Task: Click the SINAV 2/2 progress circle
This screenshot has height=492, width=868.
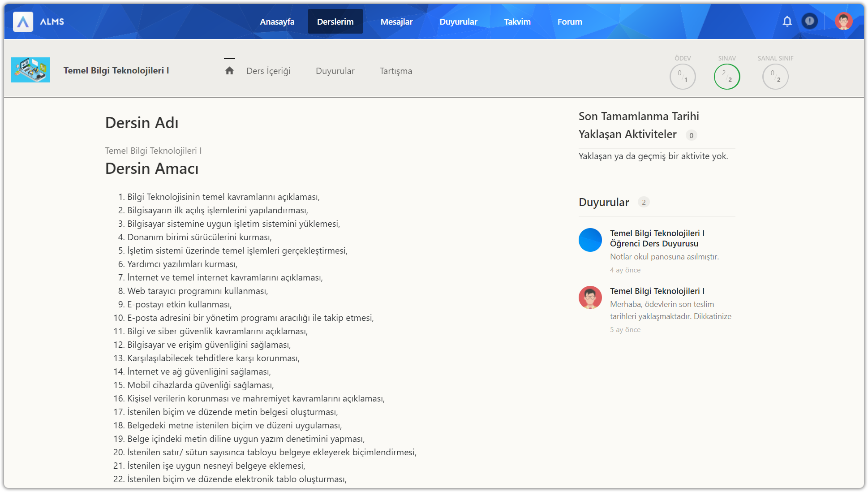Action: 726,77
